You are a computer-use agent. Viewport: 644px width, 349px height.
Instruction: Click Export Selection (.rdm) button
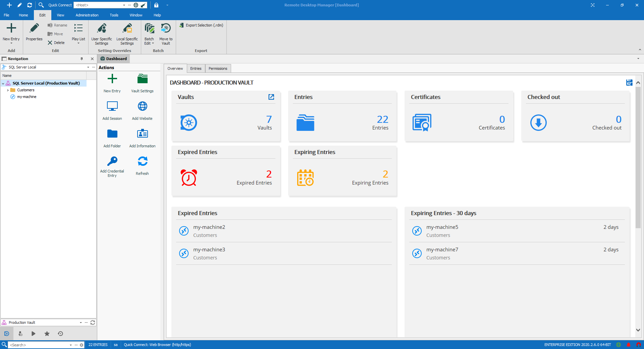tap(201, 25)
